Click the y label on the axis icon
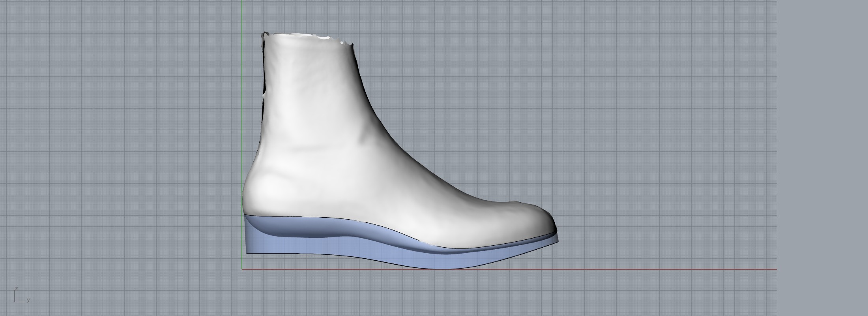The width and height of the screenshot is (868, 316). click(28, 300)
